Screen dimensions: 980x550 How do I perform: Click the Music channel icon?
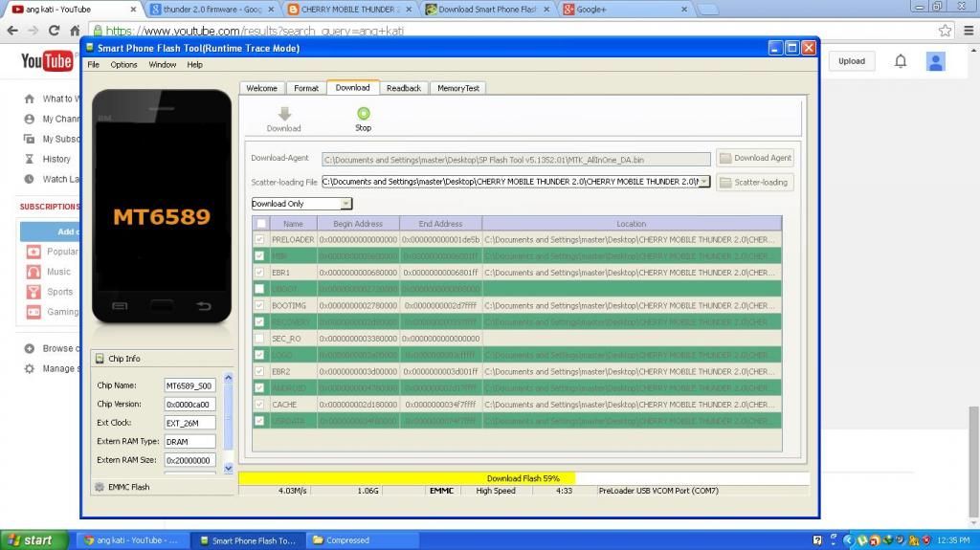[x=33, y=272]
